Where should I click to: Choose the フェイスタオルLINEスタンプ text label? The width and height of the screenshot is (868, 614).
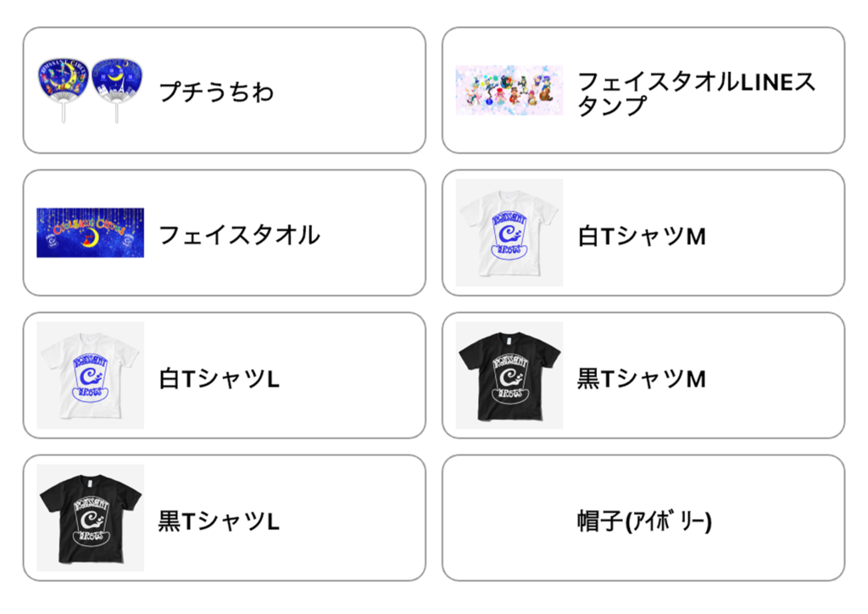click(x=695, y=93)
